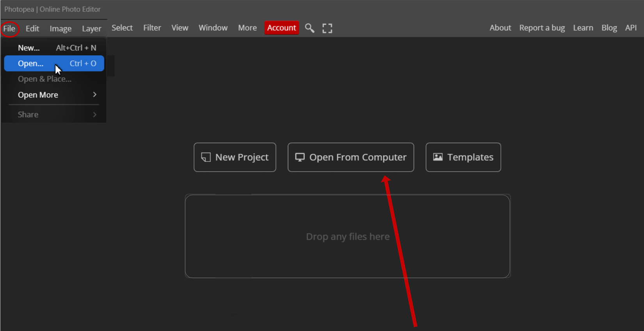Open the Learn link
Screen dimensions: 644x331
click(x=583, y=28)
